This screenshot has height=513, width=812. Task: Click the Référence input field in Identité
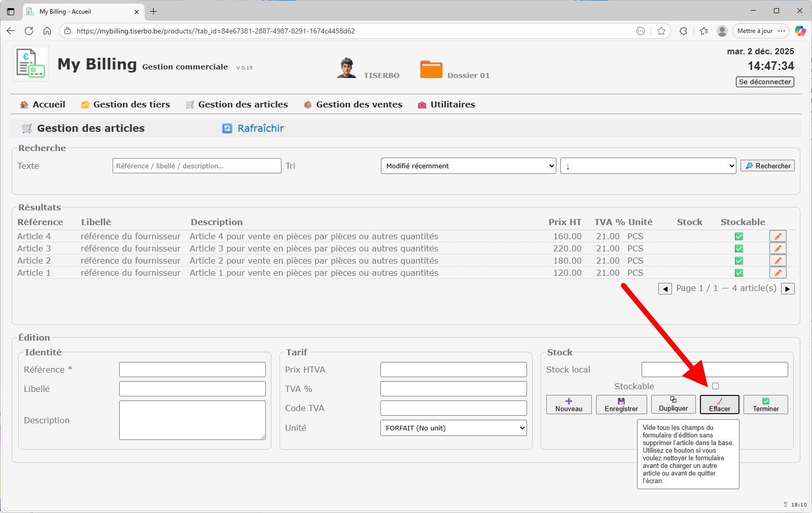coord(192,370)
